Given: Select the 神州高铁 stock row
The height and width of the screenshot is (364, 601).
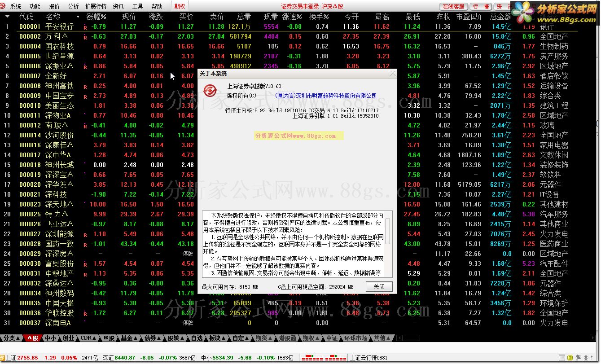Looking at the screenshot, I should pyautogui.click(x=290, y=86).
